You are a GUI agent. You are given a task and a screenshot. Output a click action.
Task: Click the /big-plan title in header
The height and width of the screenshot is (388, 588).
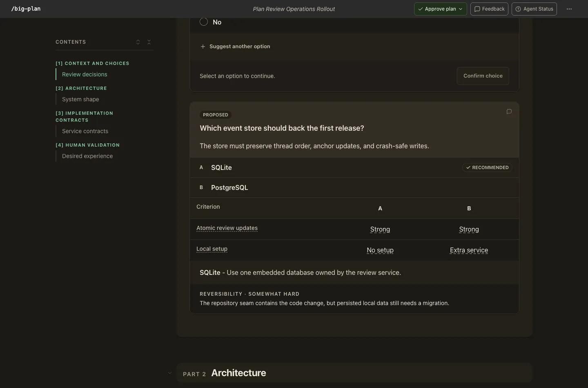pos(26,9)
